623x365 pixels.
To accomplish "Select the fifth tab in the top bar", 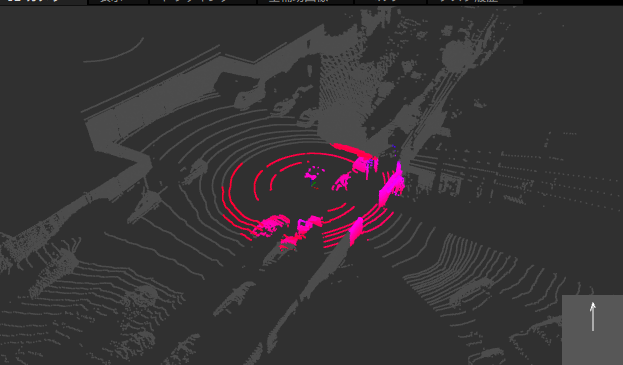I will click(x=391, y=2).
